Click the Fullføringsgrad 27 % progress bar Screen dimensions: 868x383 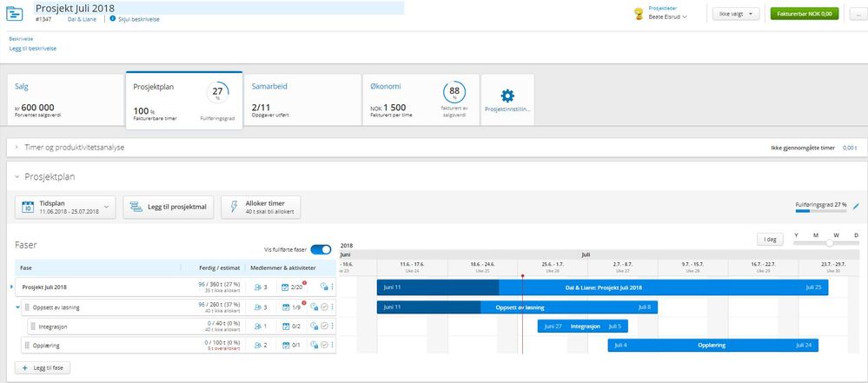821,211
